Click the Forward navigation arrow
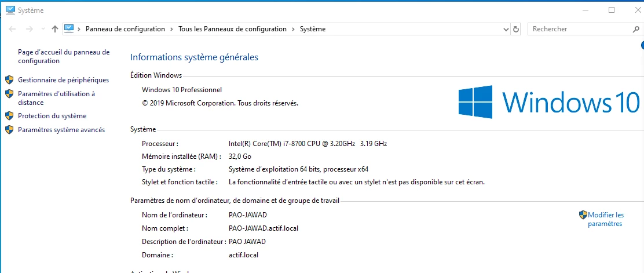Screen dimensions: 644x273 tap(29, 29)
